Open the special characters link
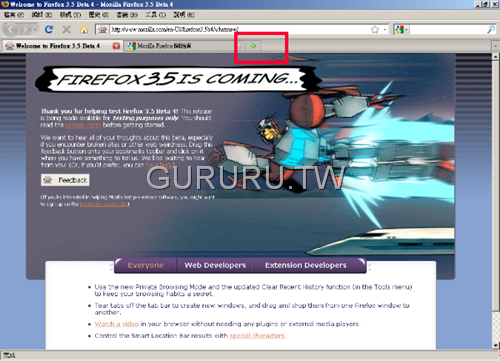500x362 pixels. click(x=257, y=336)
